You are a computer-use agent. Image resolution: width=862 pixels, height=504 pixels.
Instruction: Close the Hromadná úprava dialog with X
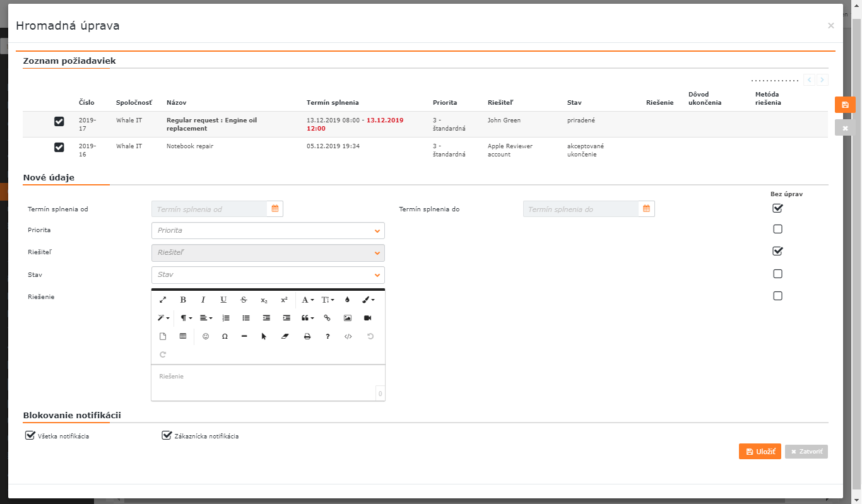[x=830, y=26]
